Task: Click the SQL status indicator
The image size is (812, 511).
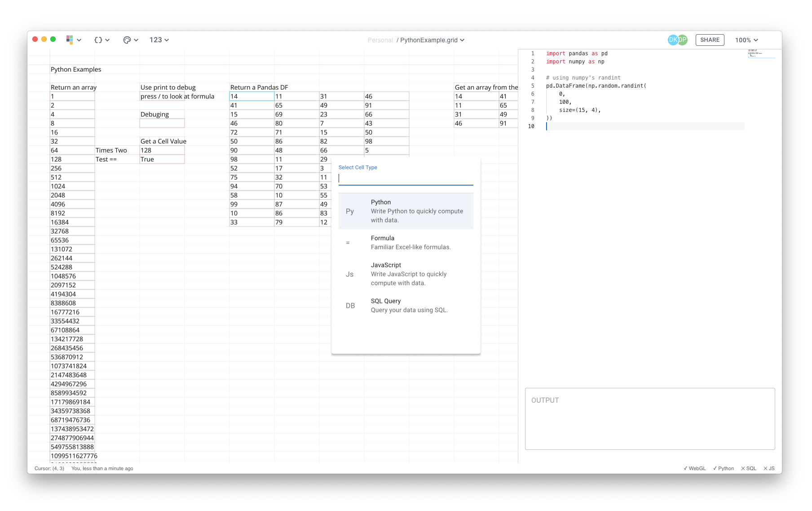Action: (749, 468)
